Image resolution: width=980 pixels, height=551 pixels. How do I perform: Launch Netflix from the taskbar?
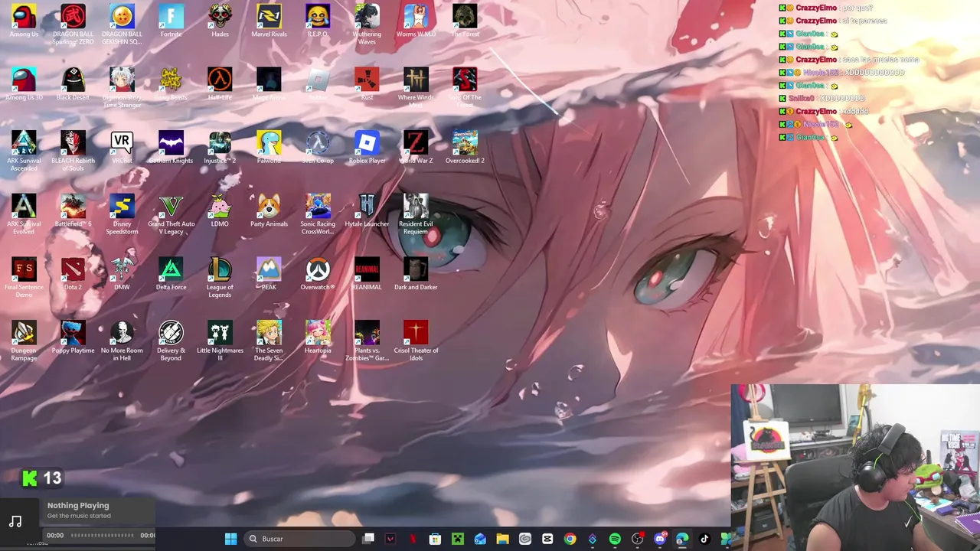(413, 539)
